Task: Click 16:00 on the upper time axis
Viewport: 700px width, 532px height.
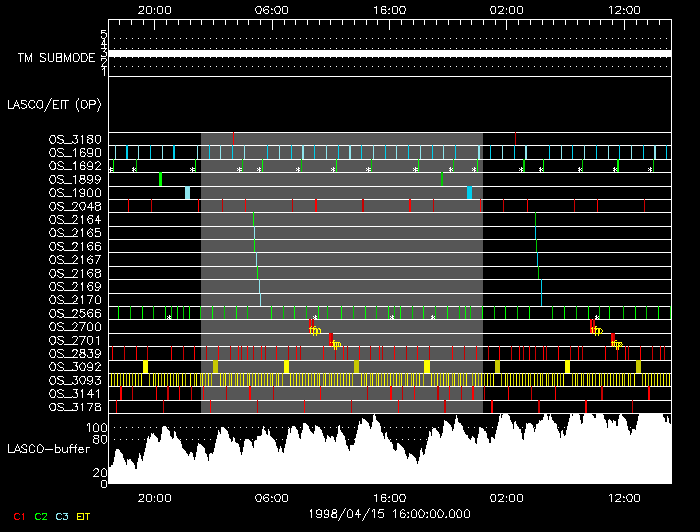Action: click(x=390, y=10)
